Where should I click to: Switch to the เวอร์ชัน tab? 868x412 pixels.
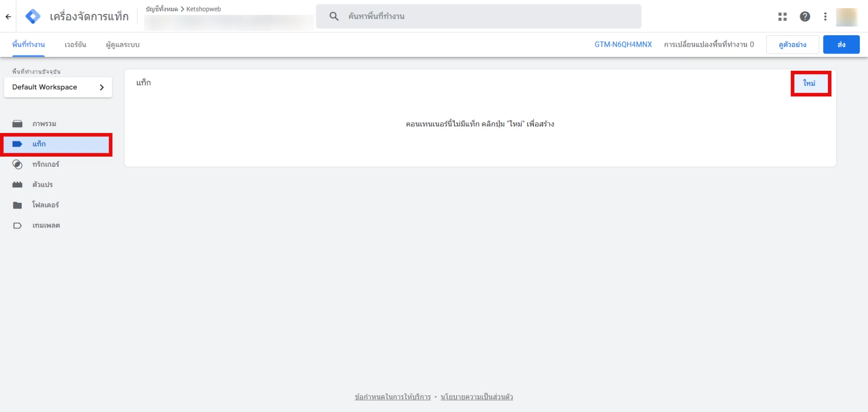coord(75,45)
